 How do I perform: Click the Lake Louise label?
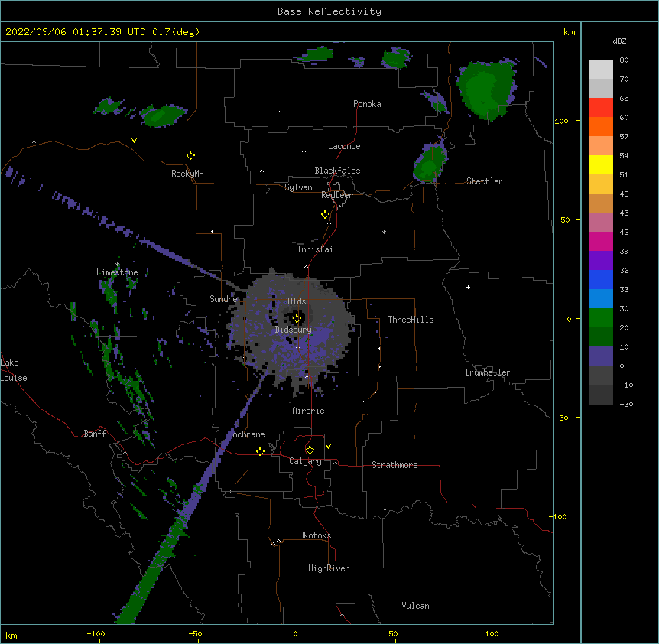(x=14, y=370)
